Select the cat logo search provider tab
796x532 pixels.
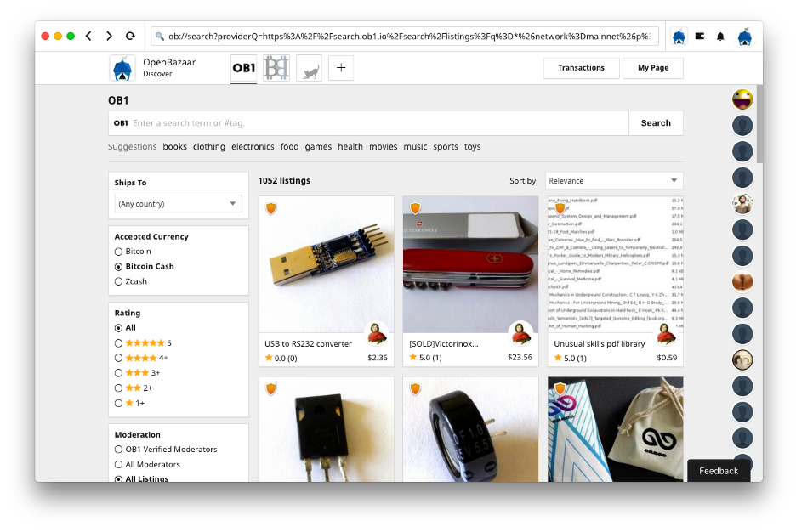pos(310,68)
